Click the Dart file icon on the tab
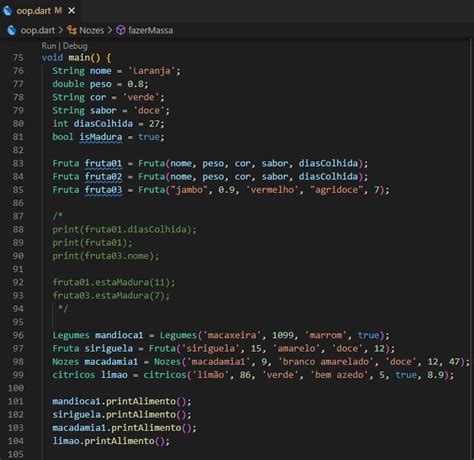This screenshot has width=474, height=460. point(7,11)
